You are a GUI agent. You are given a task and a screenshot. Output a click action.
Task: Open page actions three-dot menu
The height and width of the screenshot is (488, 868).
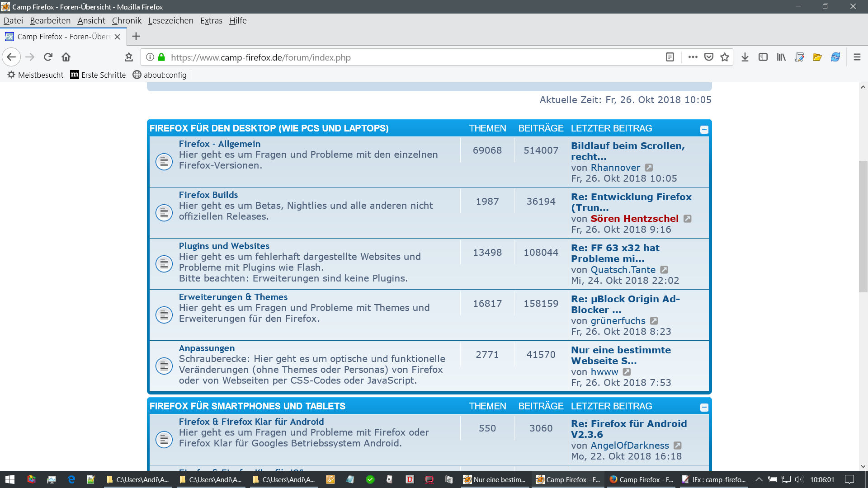pos(693,57)
